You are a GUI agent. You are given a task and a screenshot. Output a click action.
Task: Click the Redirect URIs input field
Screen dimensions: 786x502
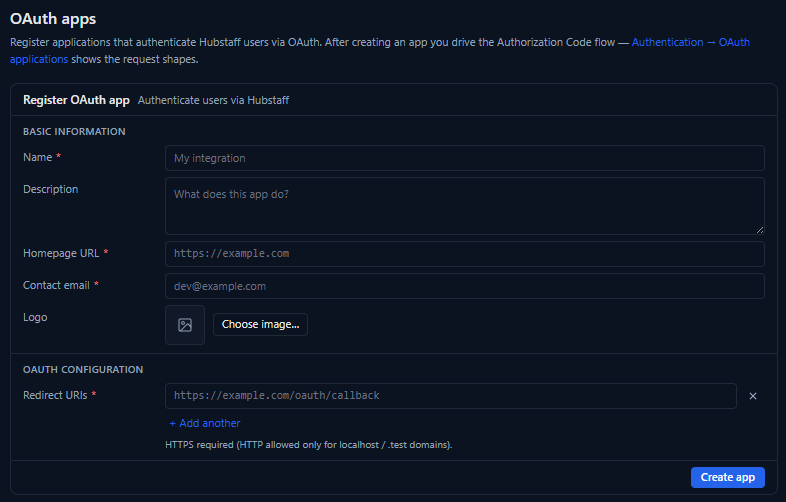(x=451, y=396)
